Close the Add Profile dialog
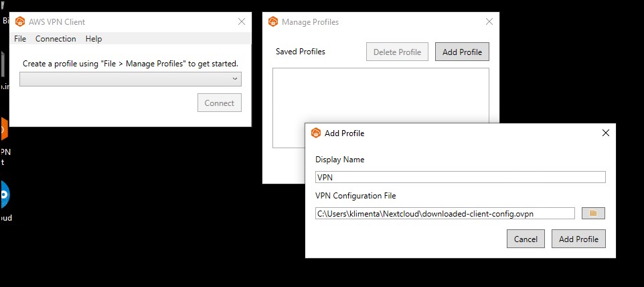Viewport: 644px width, 287px height. 605,133
